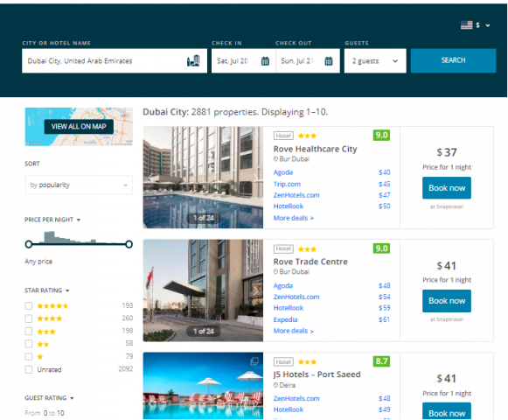Click the three-star rating of Rove Healthcare City

(307, 136)
